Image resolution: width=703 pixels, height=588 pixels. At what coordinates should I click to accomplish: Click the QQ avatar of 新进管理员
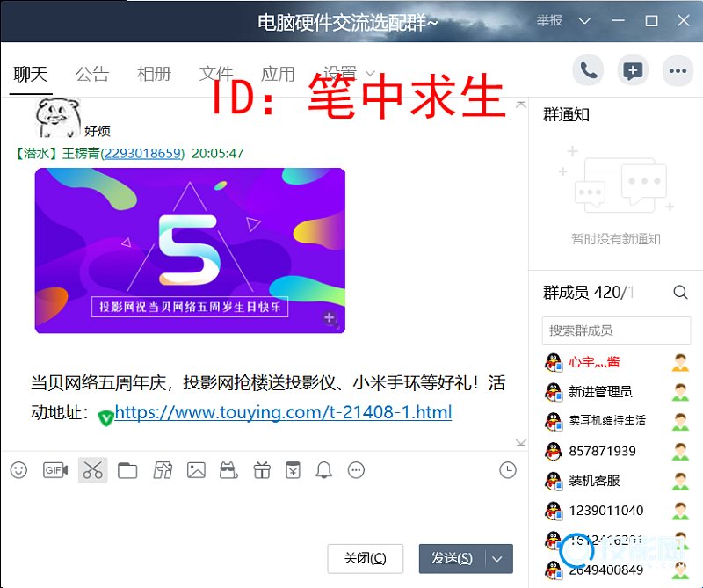click(x=554, y=391)
